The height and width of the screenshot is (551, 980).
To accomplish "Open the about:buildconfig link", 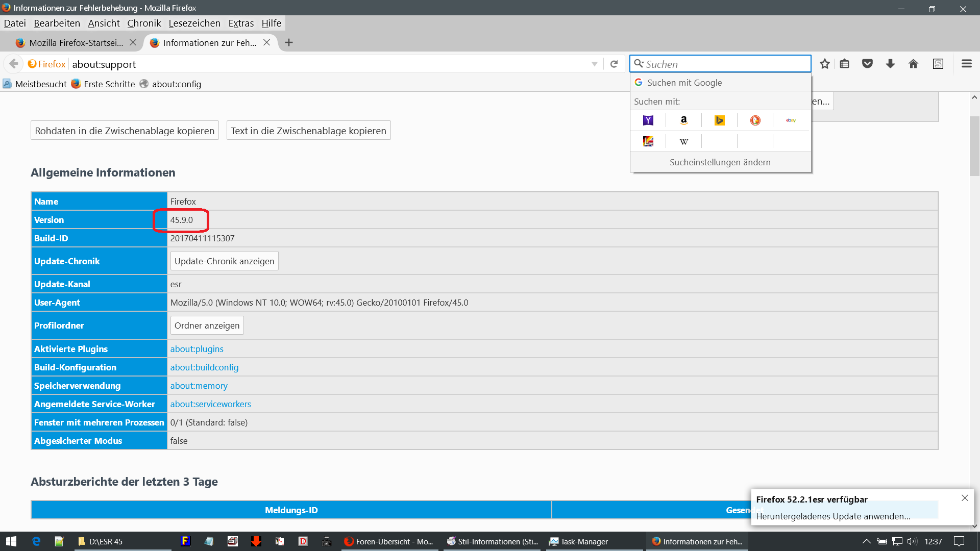I will pyautogui.click(x=204, y=367).
